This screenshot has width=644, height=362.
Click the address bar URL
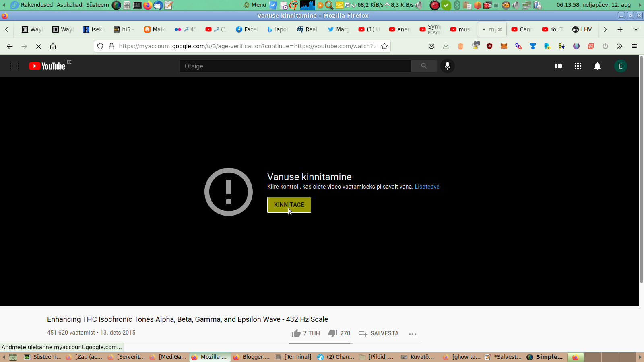pos(247,46)
